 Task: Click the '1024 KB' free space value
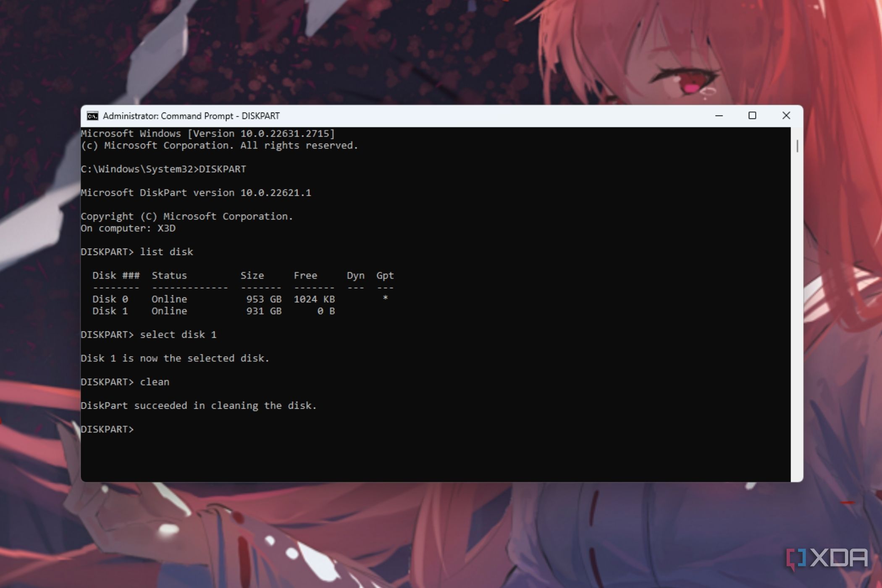pyautogui.click(x=314, y=299)
